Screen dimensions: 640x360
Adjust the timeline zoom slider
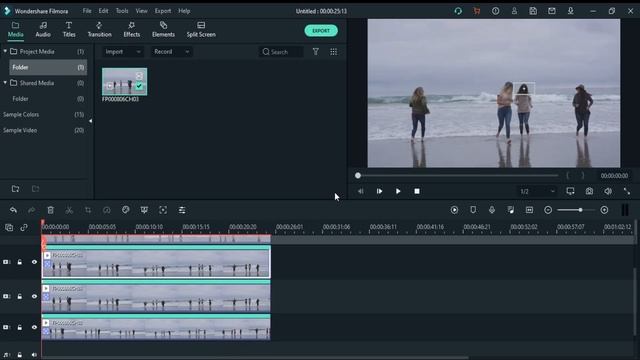[576, 210]
